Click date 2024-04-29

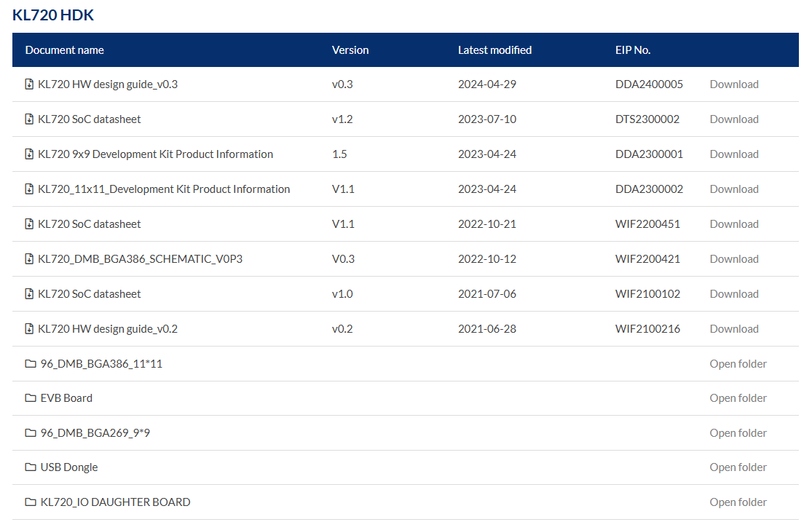tap(486, 84)
